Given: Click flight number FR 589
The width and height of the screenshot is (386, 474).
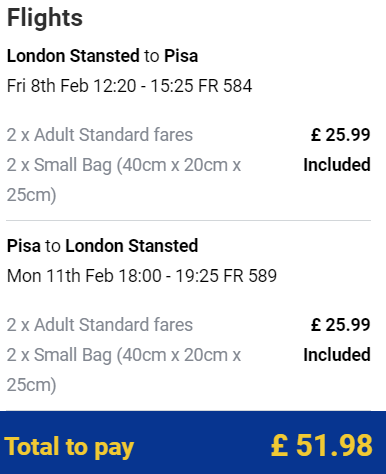Looking at the screenshot, I should coord(250,276).
